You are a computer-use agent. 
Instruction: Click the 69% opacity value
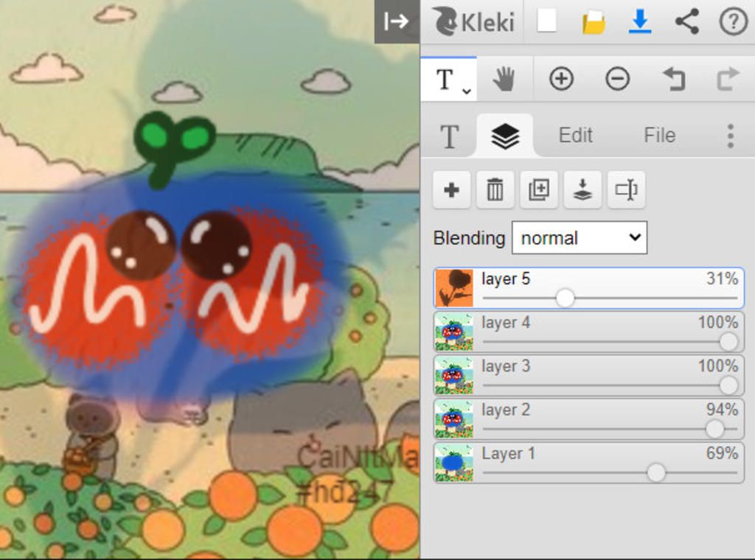[x=722, y=453]
